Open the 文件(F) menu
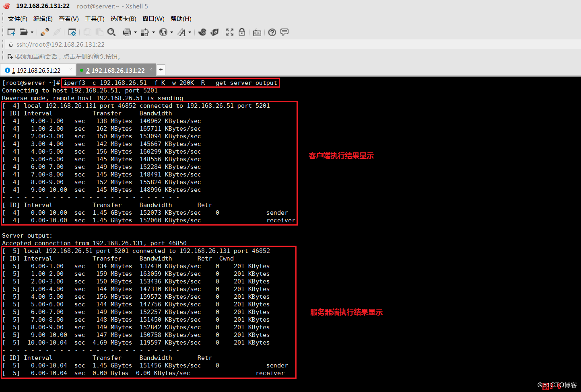Image resolution: width=581 pixels, height=392 pixels. pyautogui.click(x=18, y=19)
